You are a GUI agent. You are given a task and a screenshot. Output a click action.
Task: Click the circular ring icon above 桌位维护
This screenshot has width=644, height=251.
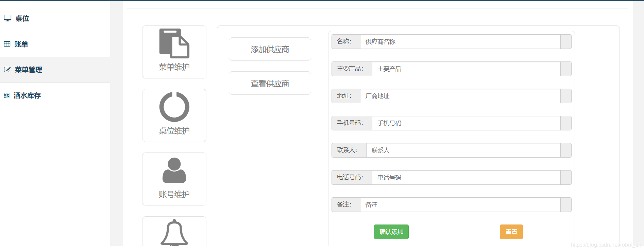174,107
